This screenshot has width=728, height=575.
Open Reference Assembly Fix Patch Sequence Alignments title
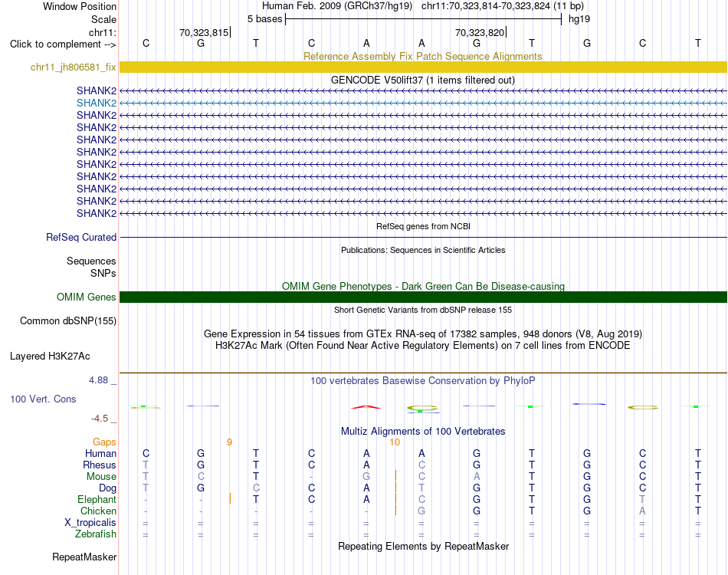[x=422, y=56]
